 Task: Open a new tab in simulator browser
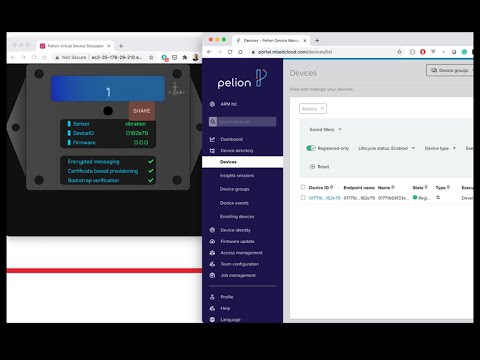(121, 46)
